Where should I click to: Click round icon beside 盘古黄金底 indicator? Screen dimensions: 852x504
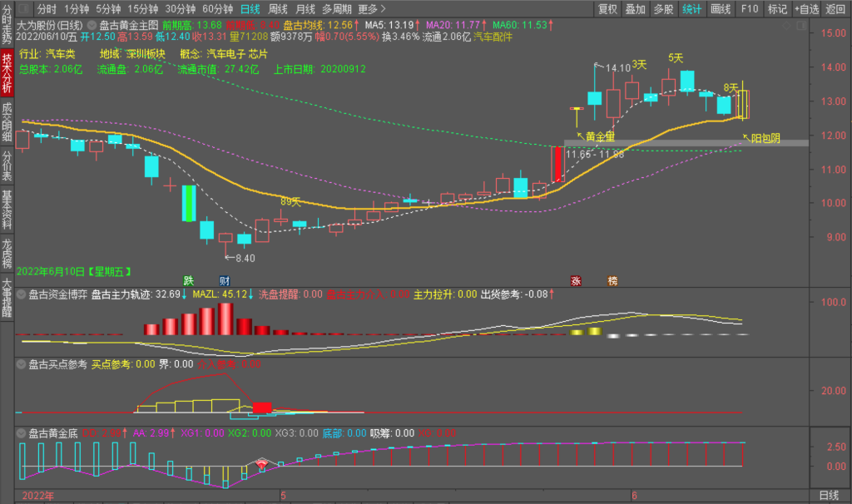click(22, 433)
